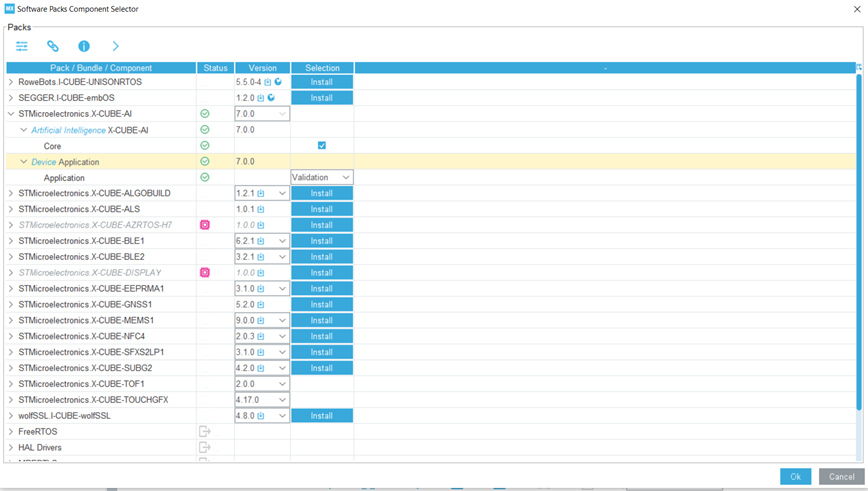Install the wolfSSL.I-CUBE-wolfSSL pack
This screenshot has height=491, width=868.
pyautogui.click(x=322, y=416)
